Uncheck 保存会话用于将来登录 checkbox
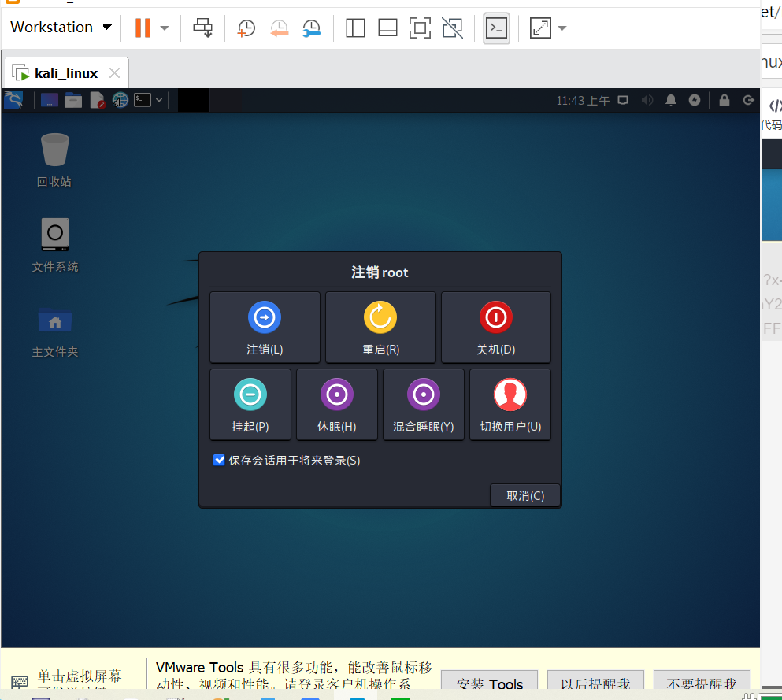 point(219,460)
